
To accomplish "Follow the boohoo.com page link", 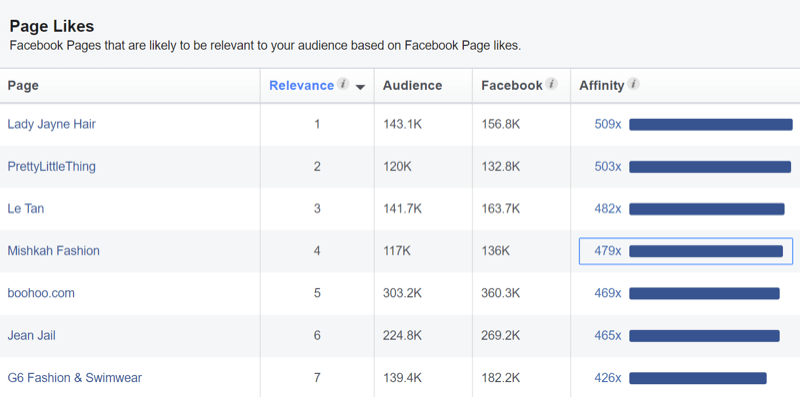I will 41,293.
